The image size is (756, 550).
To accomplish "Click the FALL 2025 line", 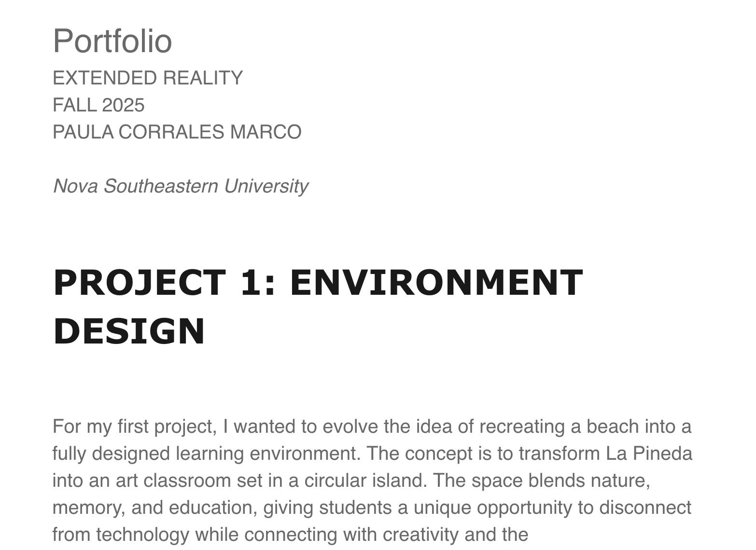I will click(98, 105).
